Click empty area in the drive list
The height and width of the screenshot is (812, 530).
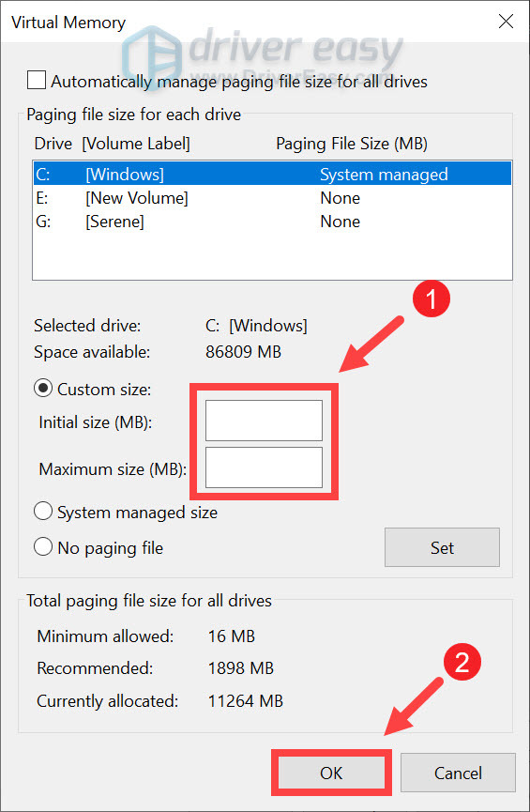point(272,256)
